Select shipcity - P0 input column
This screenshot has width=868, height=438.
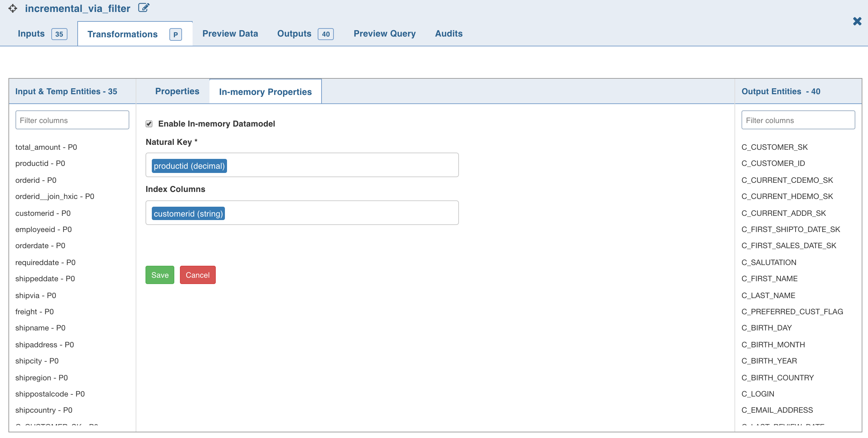tap(37, 361)
